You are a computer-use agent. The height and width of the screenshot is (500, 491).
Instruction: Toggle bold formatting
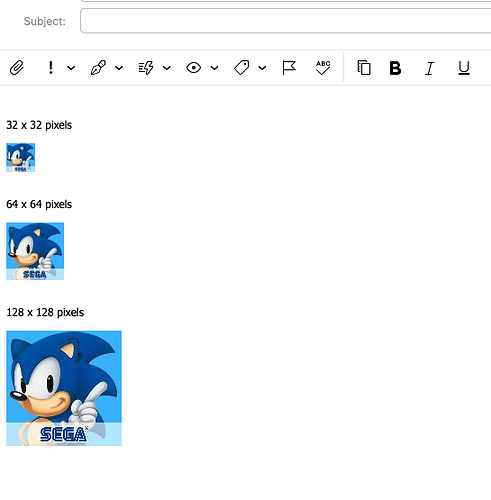click(x=395, y=68)
